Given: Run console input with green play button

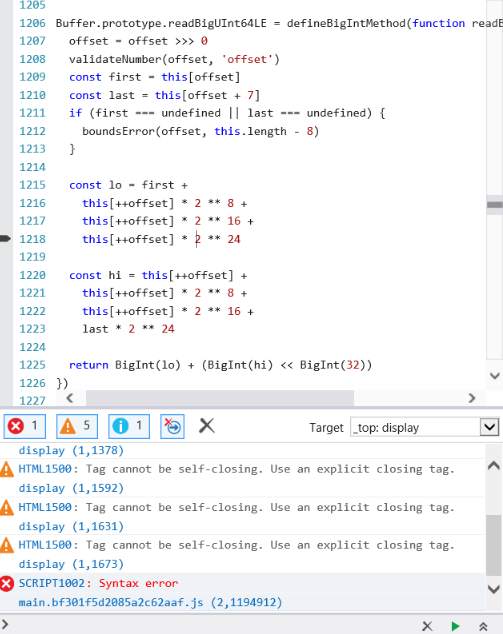Looking at the screenshot, I should pyautogui.click(x=456, y=626).
